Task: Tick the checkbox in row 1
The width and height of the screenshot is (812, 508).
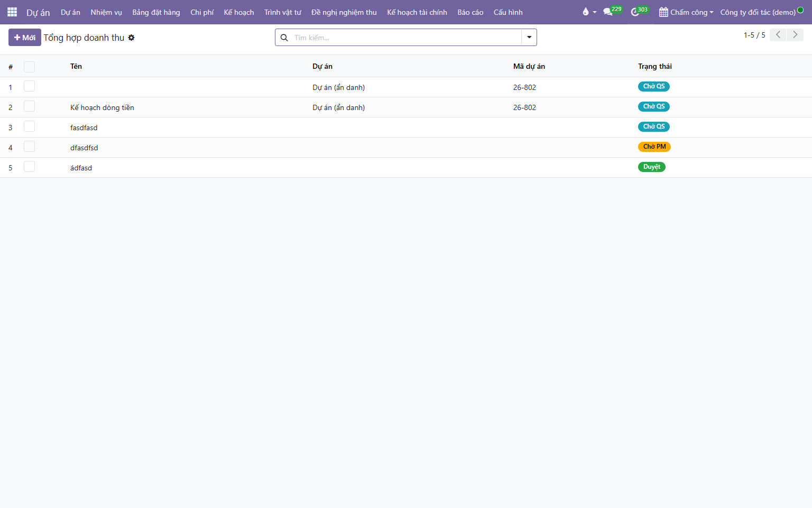Action: [x=30, y=86]
